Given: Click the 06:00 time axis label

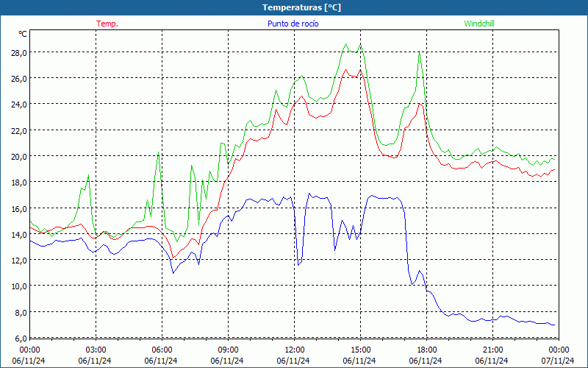Looking at the screenshot, I should 162,350.
